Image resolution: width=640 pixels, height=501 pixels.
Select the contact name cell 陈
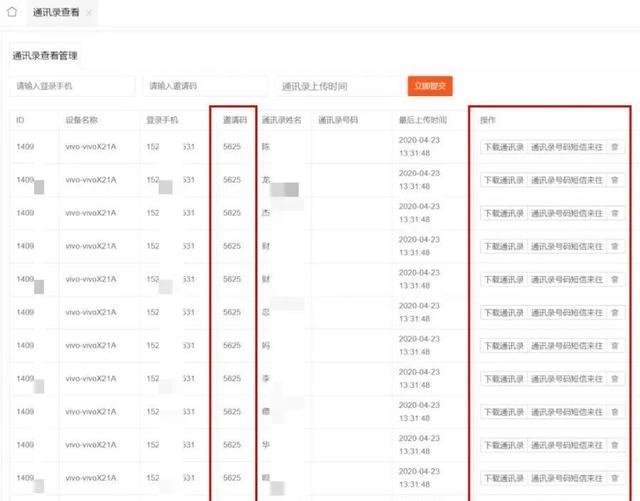[266, 147]
